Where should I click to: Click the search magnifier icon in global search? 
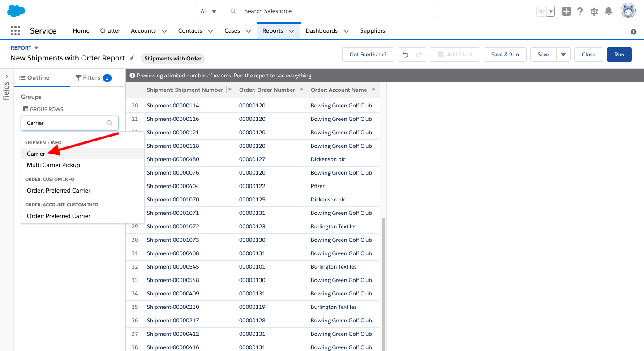pyautogui.click(x=233, y=11)
